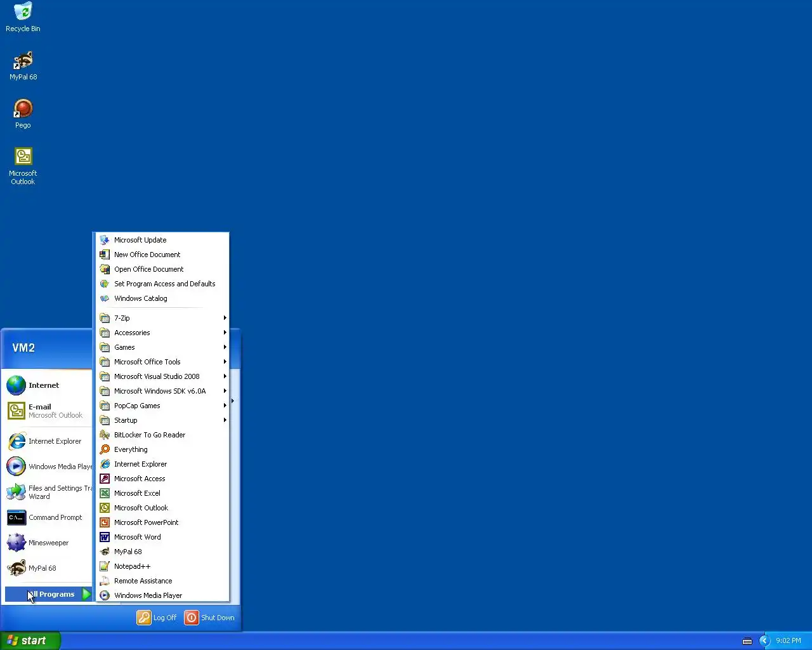Click the VM2 user name header
The width and height of the screenshot is (812, 650).
point(23,348)
